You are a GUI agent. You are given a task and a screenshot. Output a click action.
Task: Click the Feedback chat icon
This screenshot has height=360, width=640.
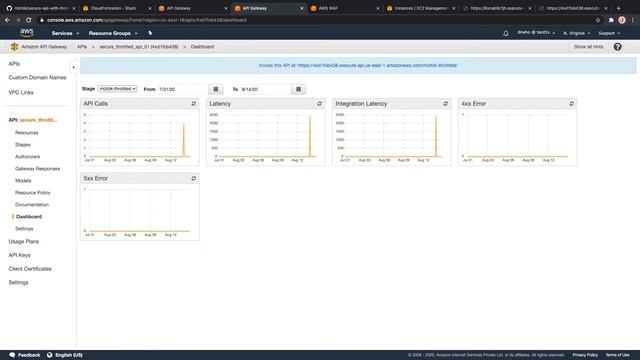click(x=12, y=355)
